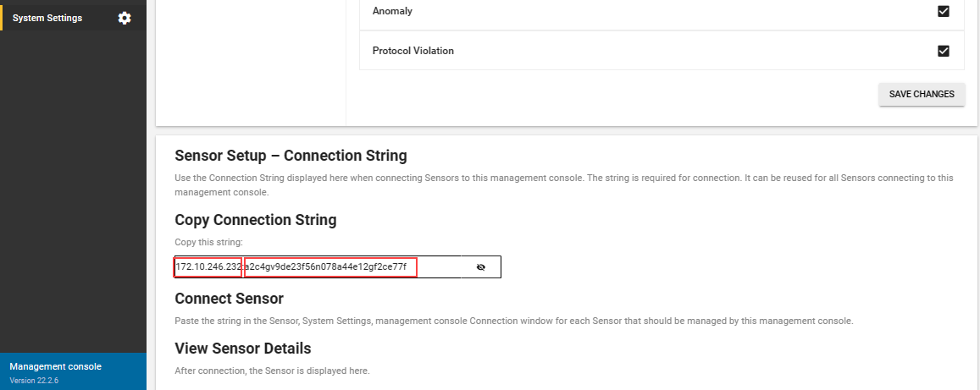Toggle connection string visibility eye icon
The height and width of the screenshot is (390, 980).
pyautogui.click(x=480, y=267)
